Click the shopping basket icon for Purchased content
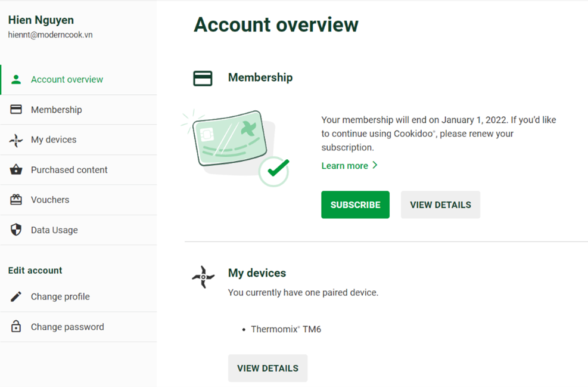The width and height of the screenshot is (588, 387). click(x=16, y=170)
